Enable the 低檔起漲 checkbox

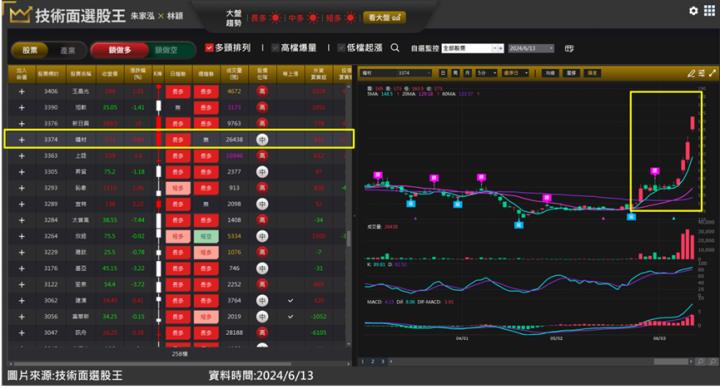coord(341,48)
